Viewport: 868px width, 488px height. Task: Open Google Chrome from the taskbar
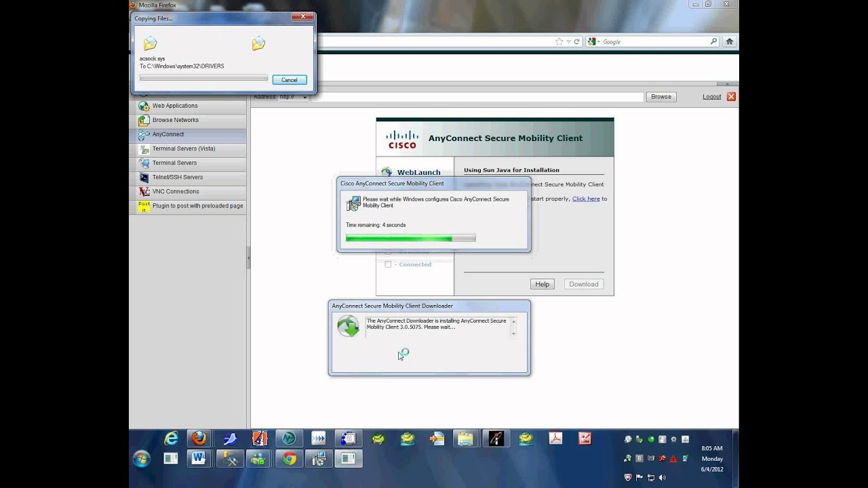[x=290, y=459]
